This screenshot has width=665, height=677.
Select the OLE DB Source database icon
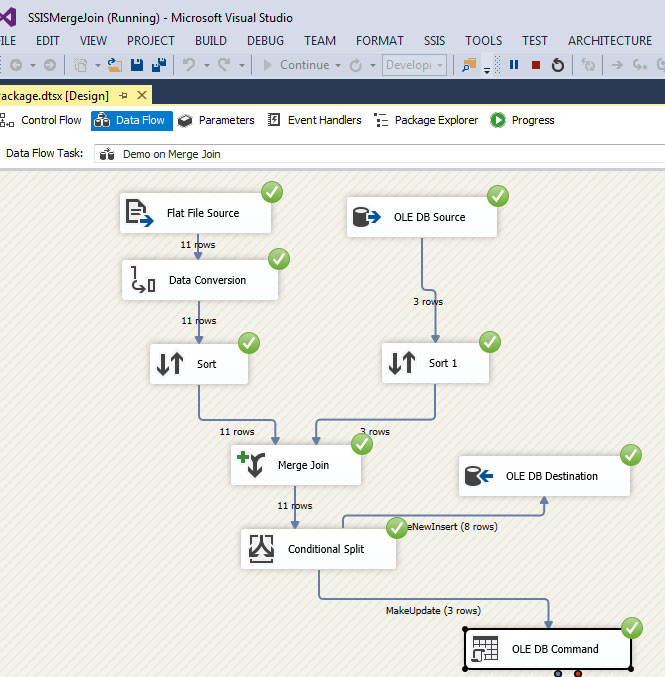click(x=367, y=217)
